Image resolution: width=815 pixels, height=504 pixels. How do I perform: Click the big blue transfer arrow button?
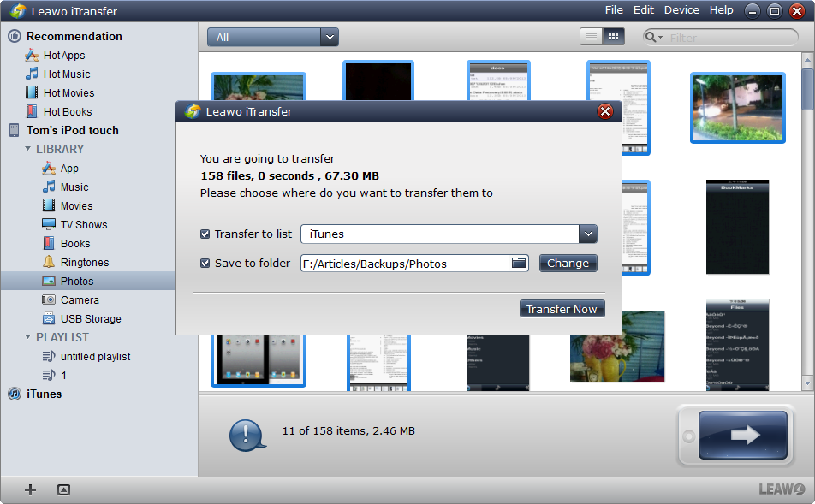743,435
